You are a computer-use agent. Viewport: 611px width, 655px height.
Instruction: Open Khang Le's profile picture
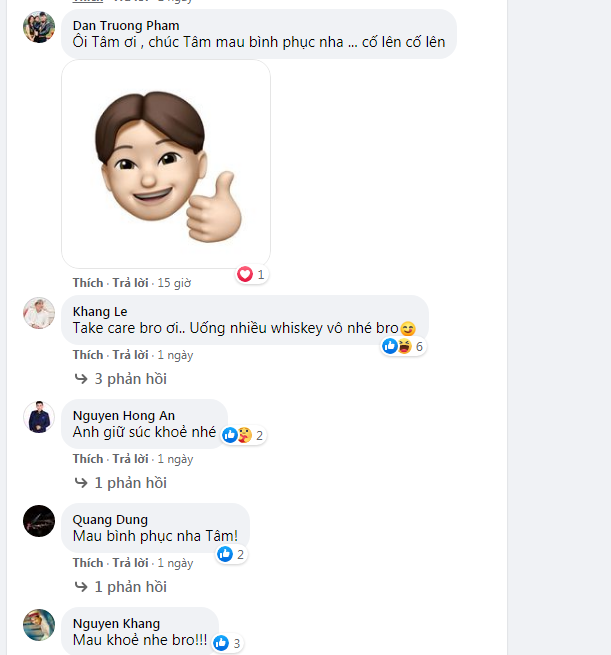pyautogui.click(x=39, y=313)
